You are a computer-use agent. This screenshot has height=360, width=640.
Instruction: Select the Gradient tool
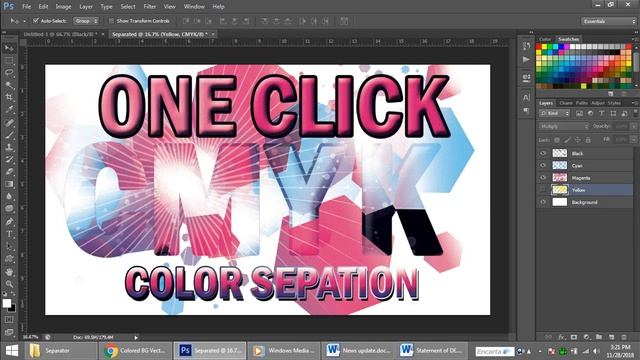9,184
